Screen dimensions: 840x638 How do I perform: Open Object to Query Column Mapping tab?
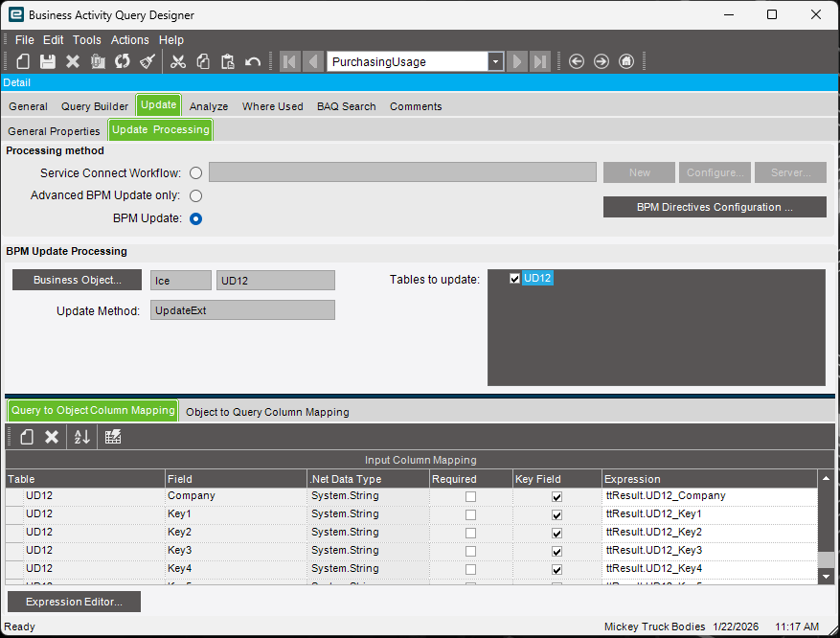pos(267,412)
